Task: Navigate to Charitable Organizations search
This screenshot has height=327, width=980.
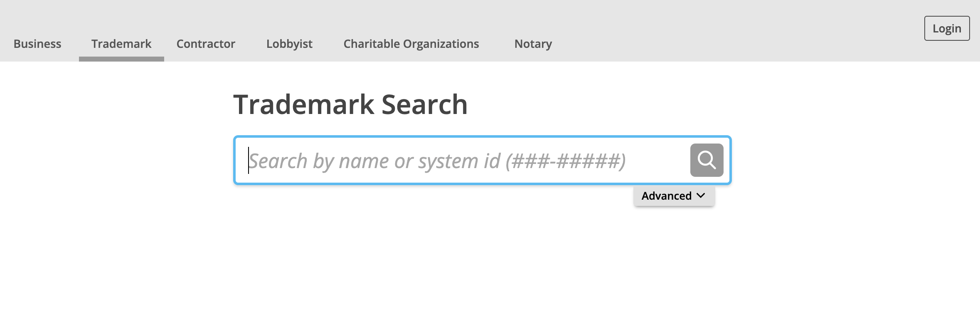Action: 411,44
